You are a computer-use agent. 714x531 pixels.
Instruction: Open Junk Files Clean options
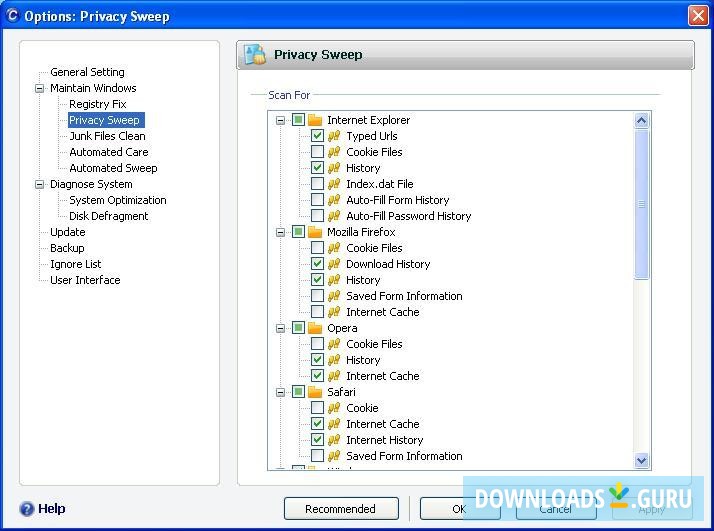(107, 136)
